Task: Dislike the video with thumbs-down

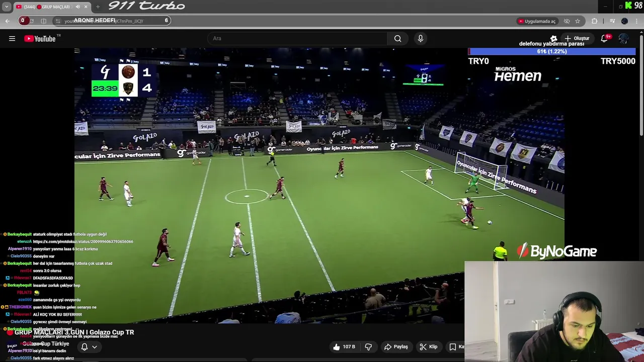Action: tap(368, 346)
